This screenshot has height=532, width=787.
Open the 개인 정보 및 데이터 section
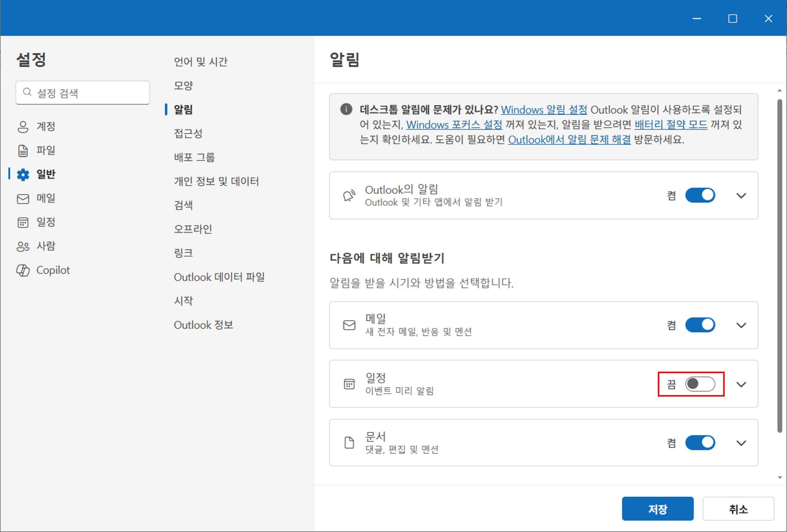pyautogui.click(x=216, y=181)
